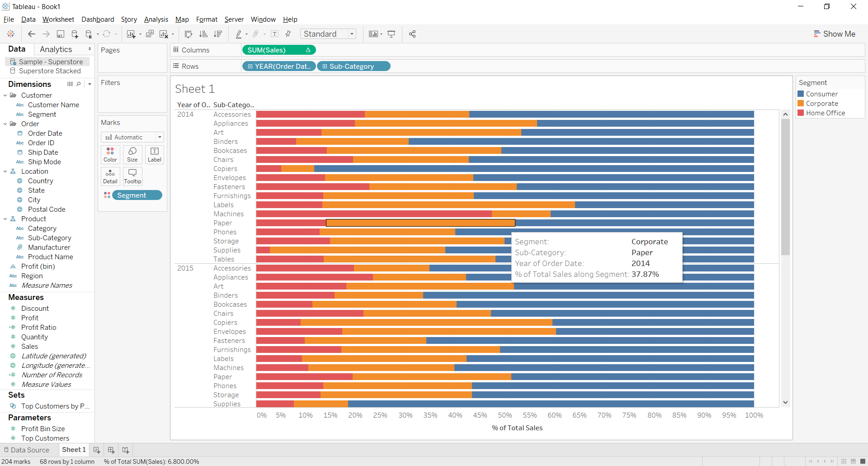The height and width of the screenshot is (466, 868).
Task: Collapse the Product dimension group
Action: pos(5,219)
